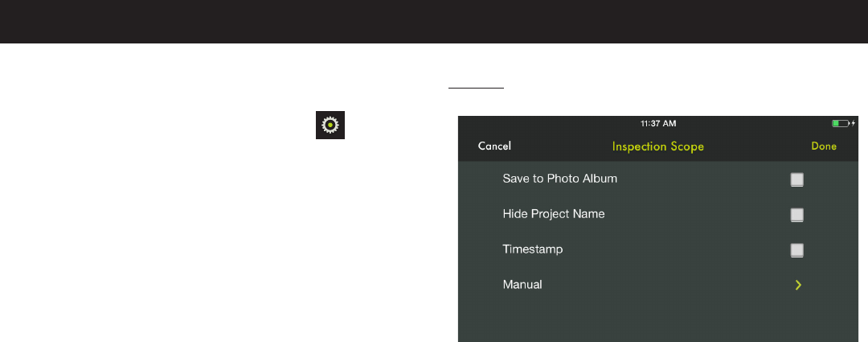Click the short underlined heading above the screenshot
This screenshot has height=342, width=868.
[x=476, y=88]
